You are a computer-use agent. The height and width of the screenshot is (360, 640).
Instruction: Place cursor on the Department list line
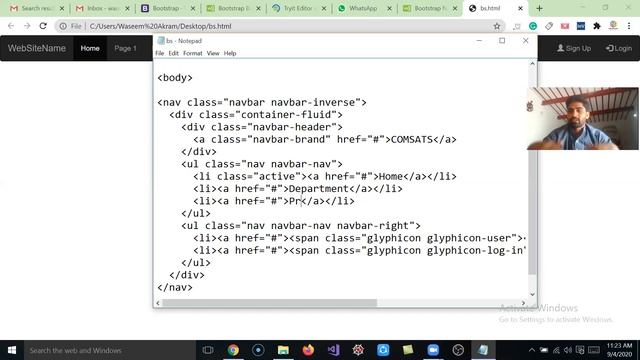click(x=298, y=189)
